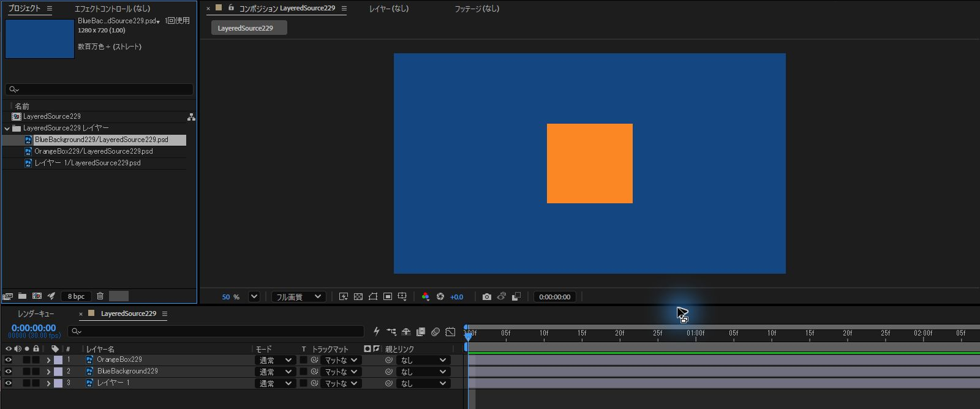Click the new composition icon in Project panel

(37, 296)
